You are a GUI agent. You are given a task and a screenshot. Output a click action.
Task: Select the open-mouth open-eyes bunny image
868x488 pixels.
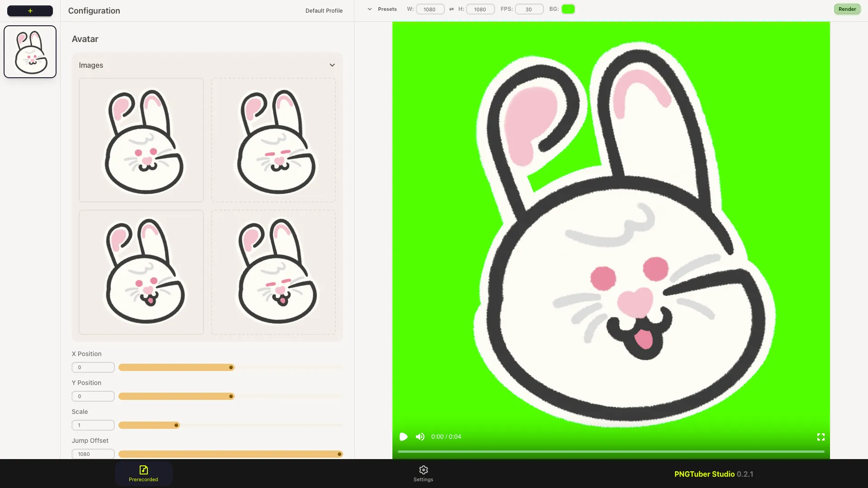point(141,272)
